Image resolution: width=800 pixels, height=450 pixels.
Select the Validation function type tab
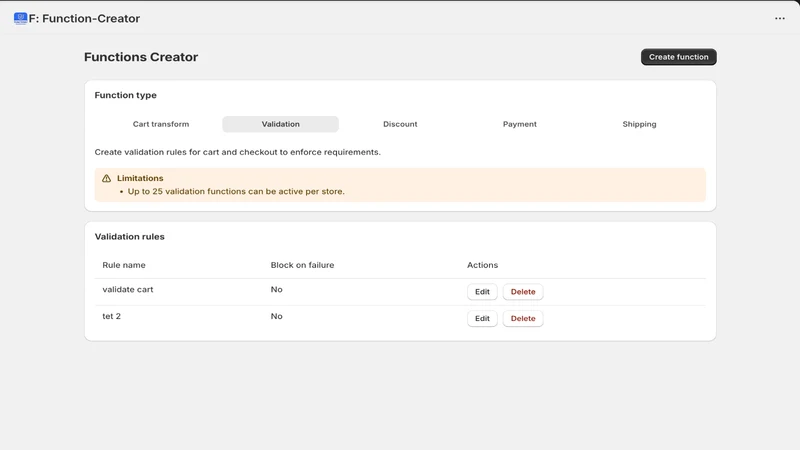point(281,124)
